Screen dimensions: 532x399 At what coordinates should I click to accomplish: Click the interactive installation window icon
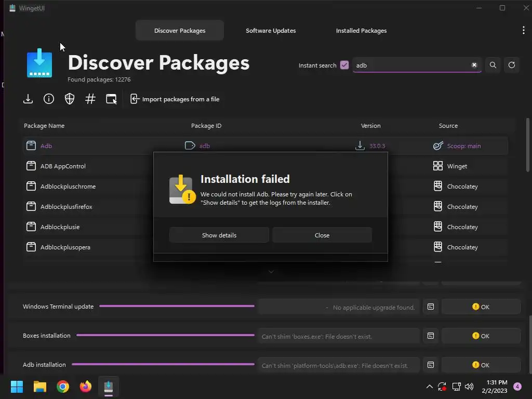tap(111, 99)
